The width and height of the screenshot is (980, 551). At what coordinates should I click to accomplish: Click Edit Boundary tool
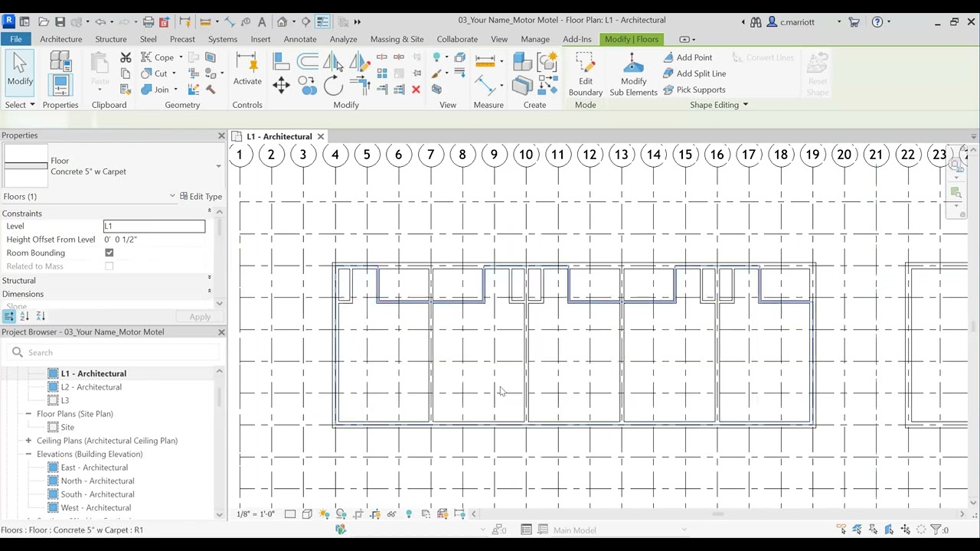(x=586, y=75)
